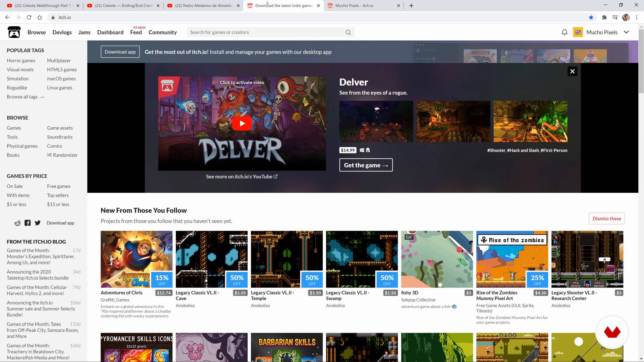
Task: Open Games of the Month Monster's Expedition post
Action: pyautogui.click(x=41, y=256)
